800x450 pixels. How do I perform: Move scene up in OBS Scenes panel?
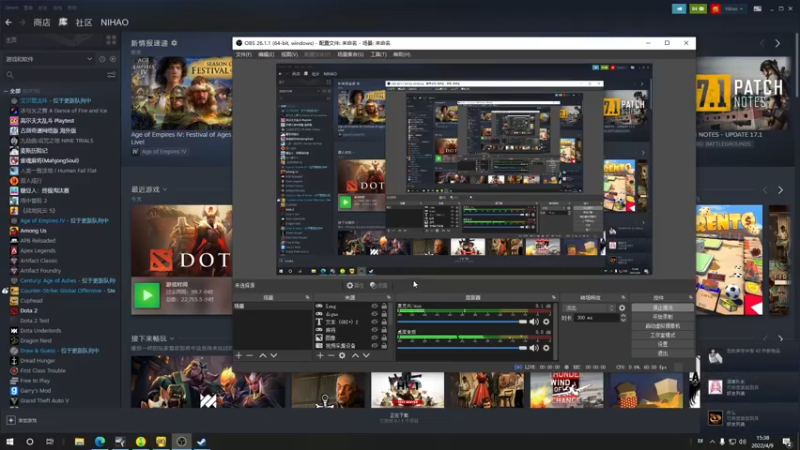pos(263,355)
